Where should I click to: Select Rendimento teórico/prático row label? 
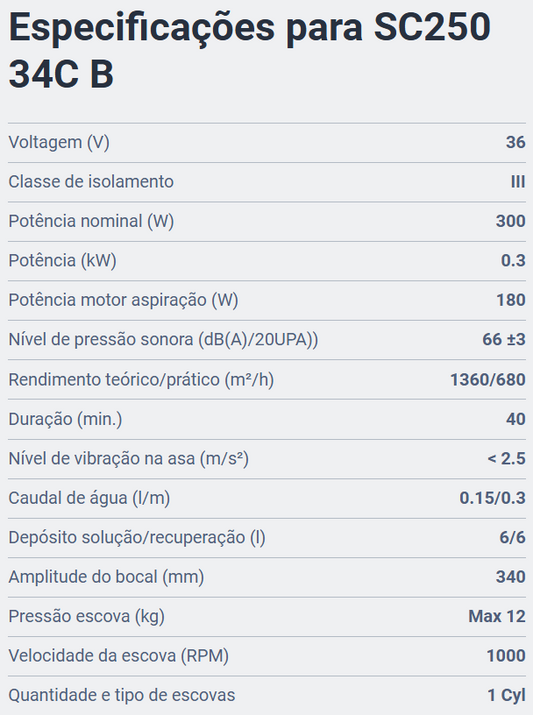[141, 379]
